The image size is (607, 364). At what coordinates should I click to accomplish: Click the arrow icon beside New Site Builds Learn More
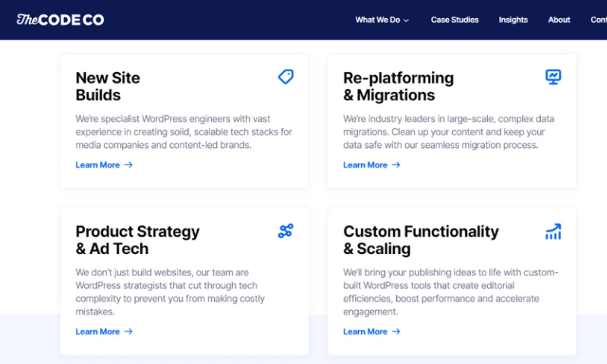(x=128, y=165)
